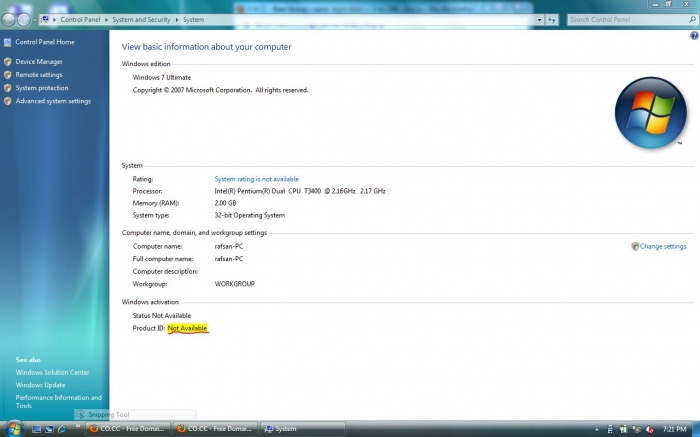Go to Control Panel Home
This screenshot has height=437, width=700.
point(45,42)
